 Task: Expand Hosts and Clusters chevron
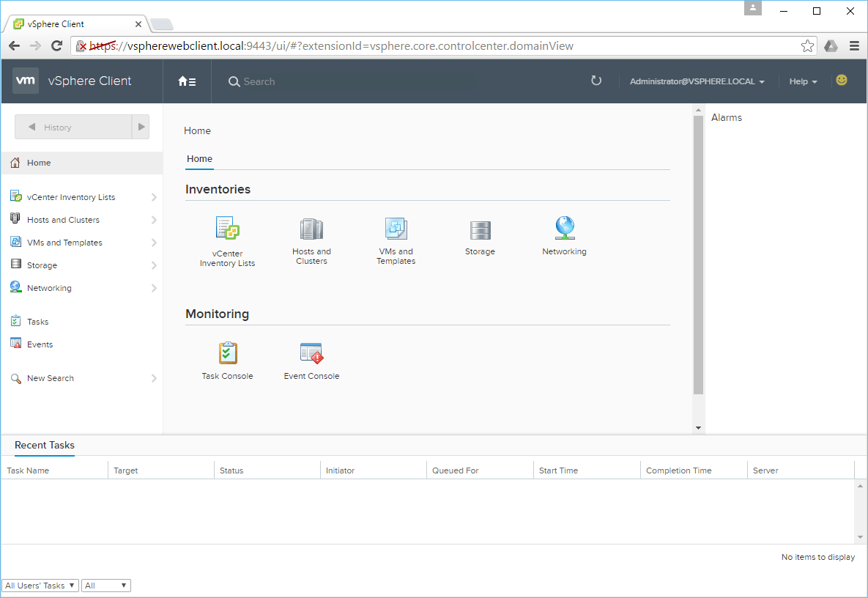click(154, 220)
